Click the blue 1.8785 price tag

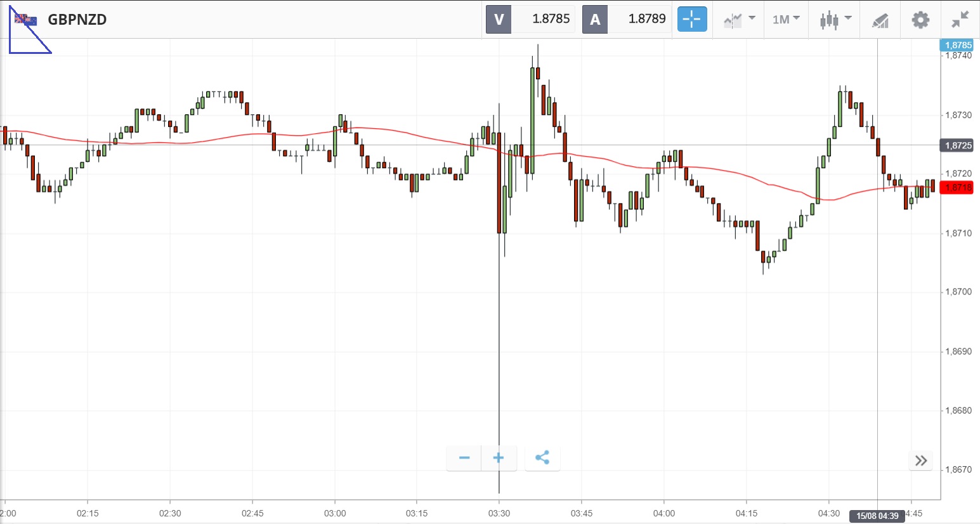coord(958,45)
